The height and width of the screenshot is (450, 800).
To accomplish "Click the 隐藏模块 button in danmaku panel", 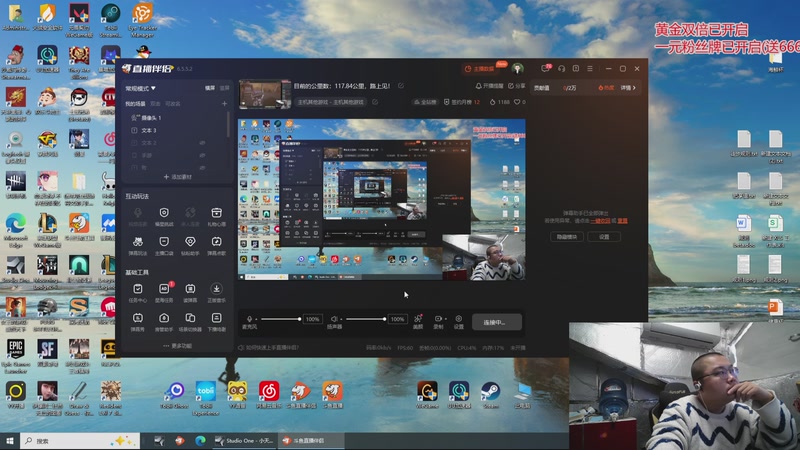I will coord(567,237).
